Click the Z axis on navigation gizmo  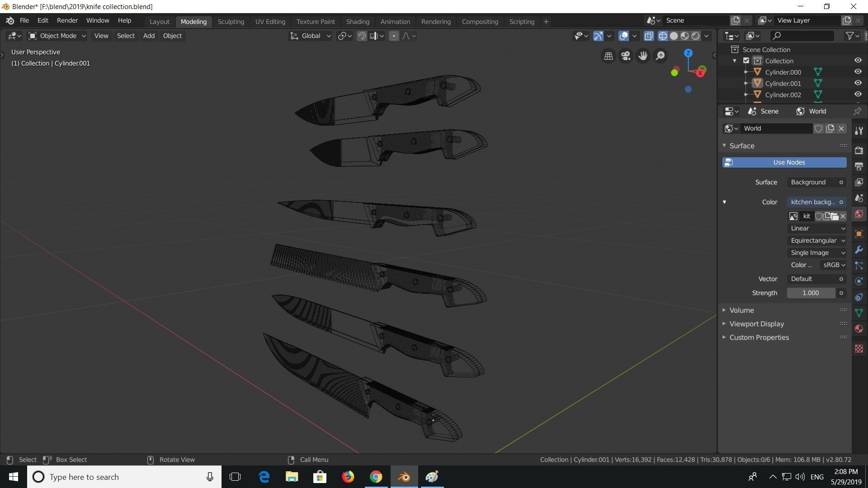pos(688,53)
